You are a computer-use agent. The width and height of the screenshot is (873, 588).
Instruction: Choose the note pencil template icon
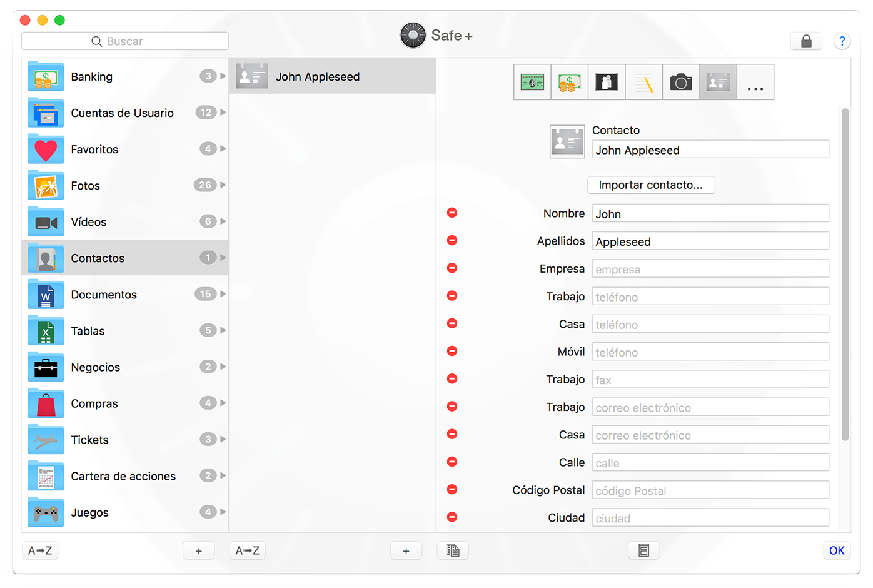(643, 82)
